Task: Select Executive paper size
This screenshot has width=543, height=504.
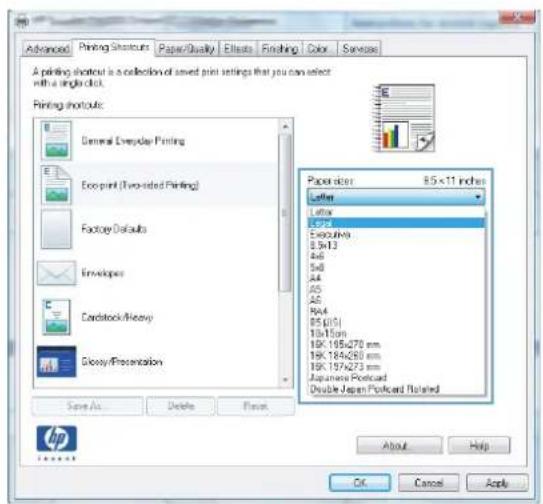Action: click(x=396, y=235)
